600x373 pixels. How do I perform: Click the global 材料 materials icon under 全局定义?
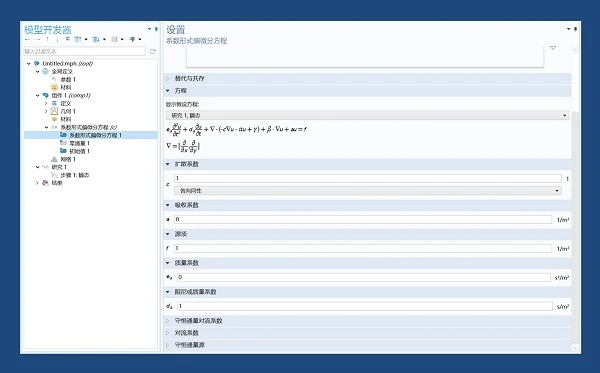[54, 87]
